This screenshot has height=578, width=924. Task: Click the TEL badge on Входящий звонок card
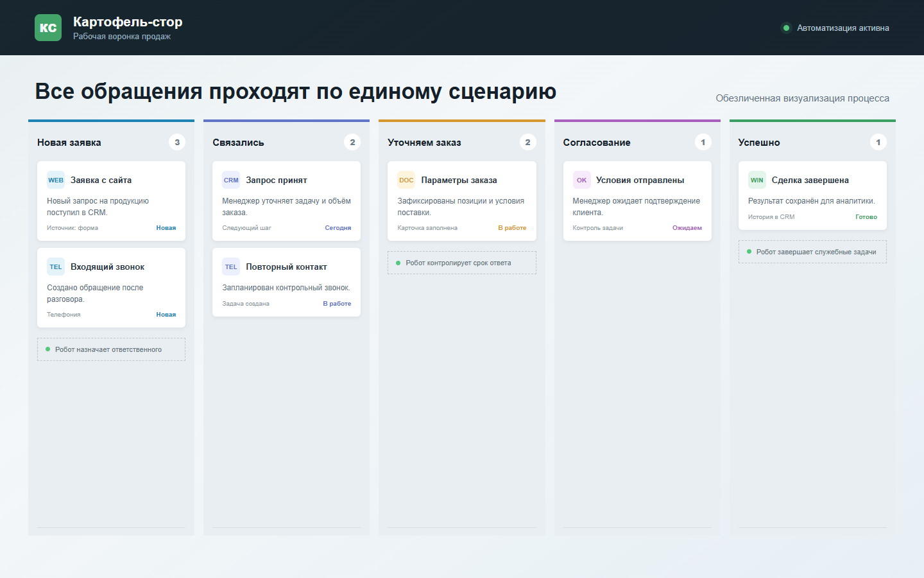pyautogui.click(x=56, y=267)
